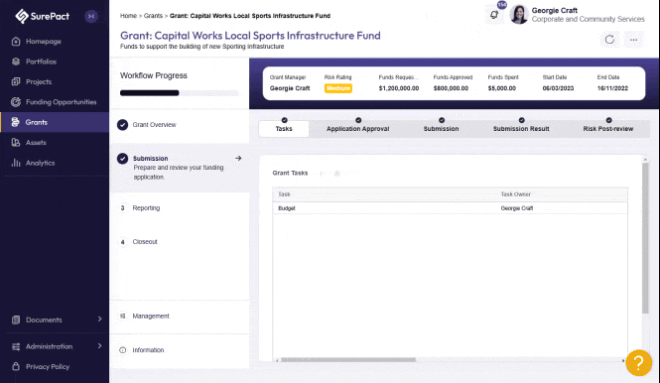The width and height of the screenshot is (660, 383).
Task: Click the help question mark button
Action: pos(639,362)
